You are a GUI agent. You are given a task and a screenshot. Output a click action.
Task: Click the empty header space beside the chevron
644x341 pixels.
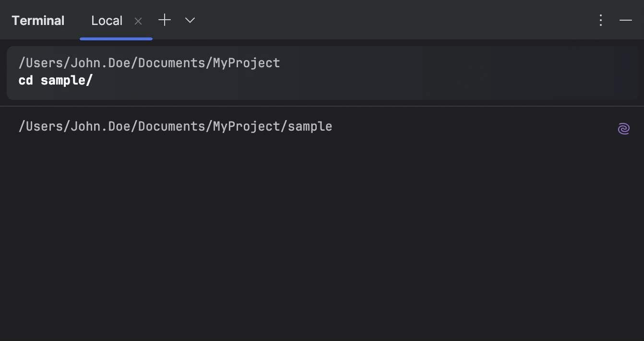point(384,20)
